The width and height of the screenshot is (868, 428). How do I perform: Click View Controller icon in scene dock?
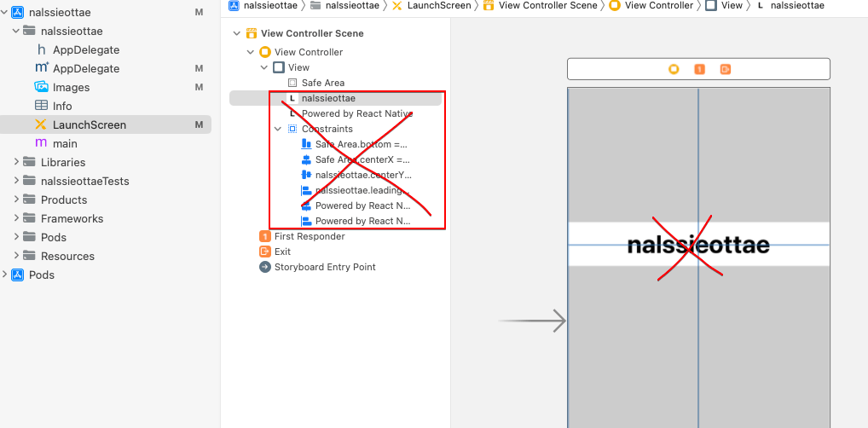coord(674,69)
